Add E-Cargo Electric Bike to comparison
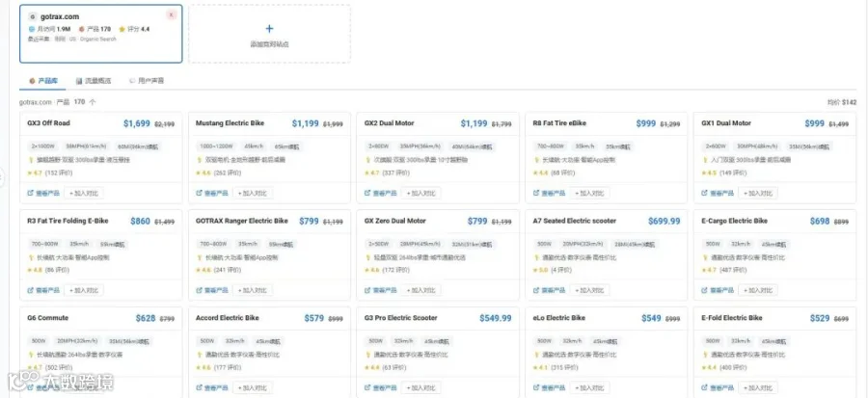The width and height of the screenshot is (868, 398). pos(758,290)
